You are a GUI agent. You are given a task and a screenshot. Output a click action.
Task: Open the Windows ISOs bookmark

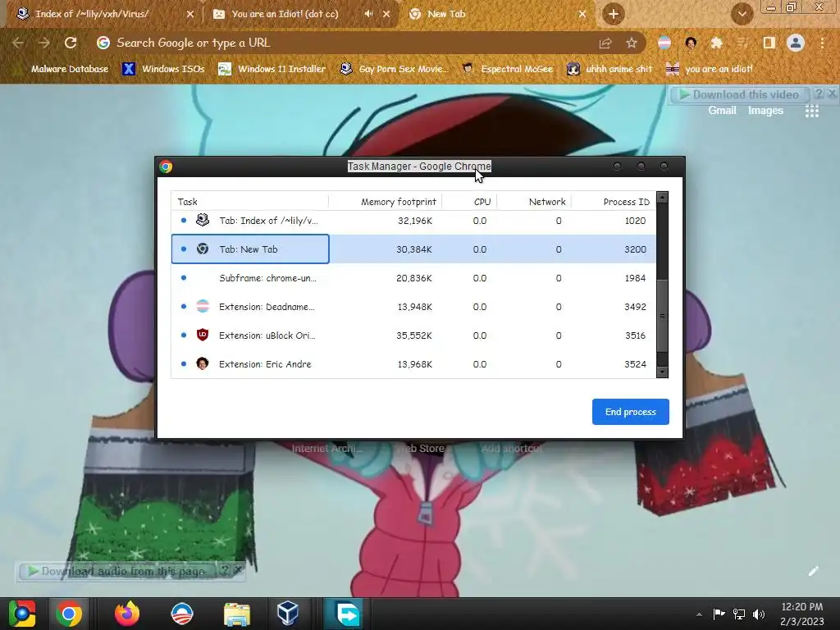click(163, 69)
